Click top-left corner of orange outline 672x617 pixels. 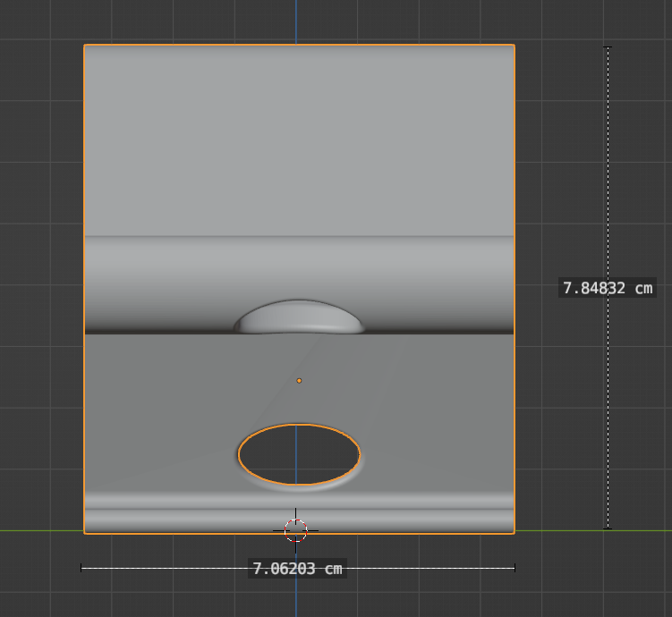coord(84,45)
